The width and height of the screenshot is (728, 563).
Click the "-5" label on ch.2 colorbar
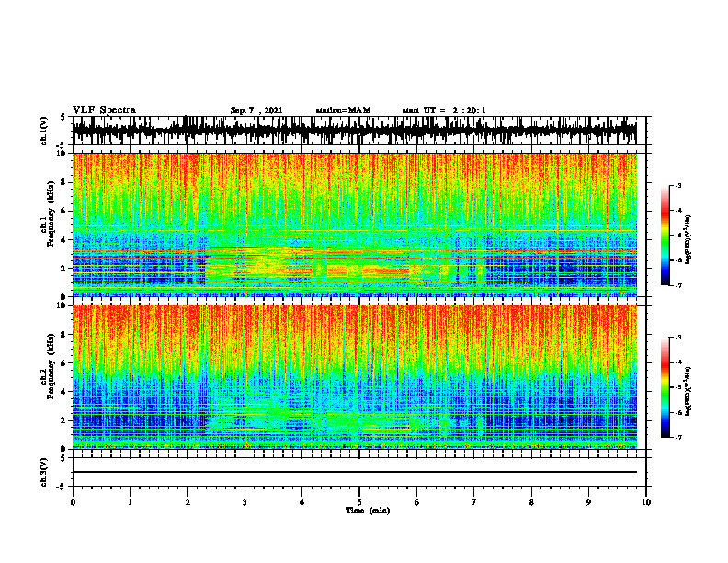677,387
